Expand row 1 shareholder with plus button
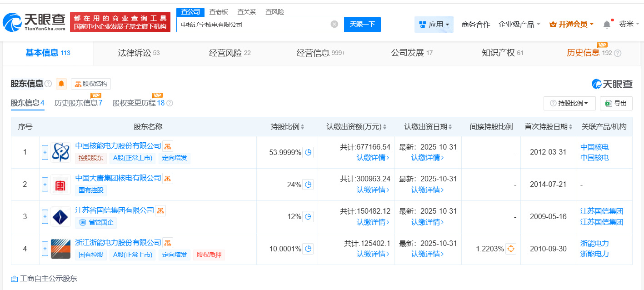 [45, 152]
